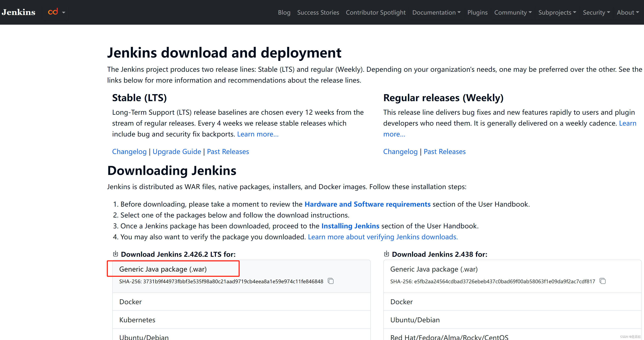Expand the caret next to CD logo

64,13
